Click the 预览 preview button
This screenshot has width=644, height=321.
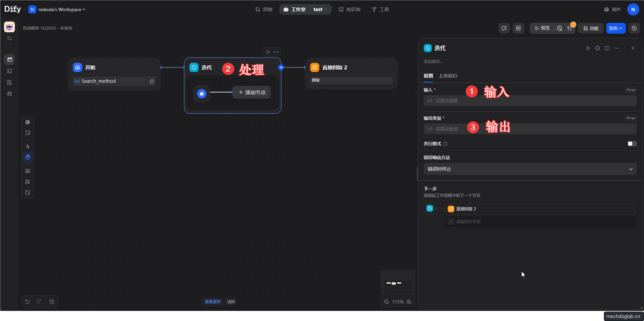click(x=542, y=28)
